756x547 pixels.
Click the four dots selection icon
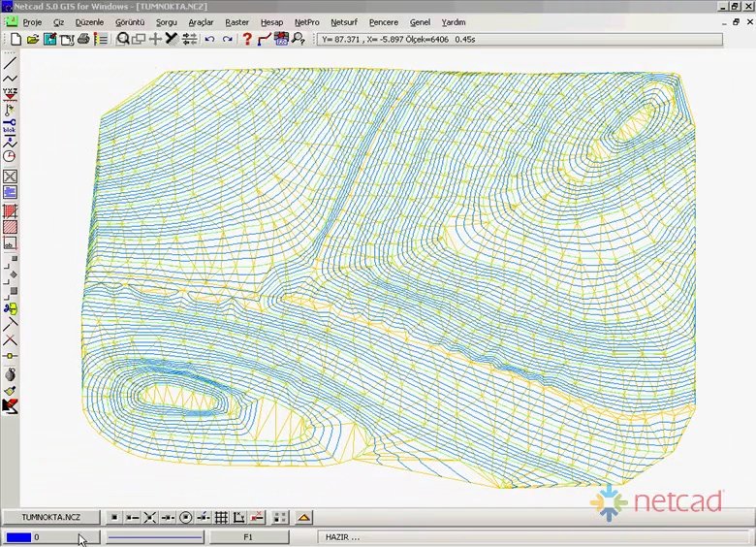280,518
